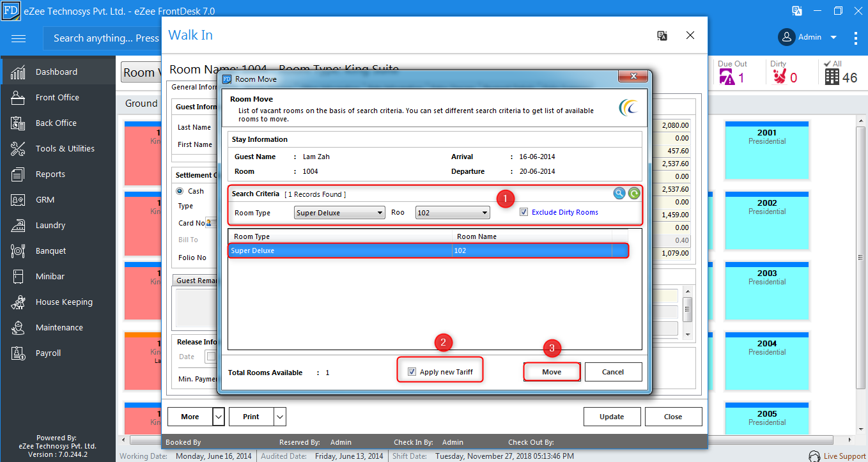Click the All rooms building icon
Screen dimensions: 868x462
click(832, 77)
